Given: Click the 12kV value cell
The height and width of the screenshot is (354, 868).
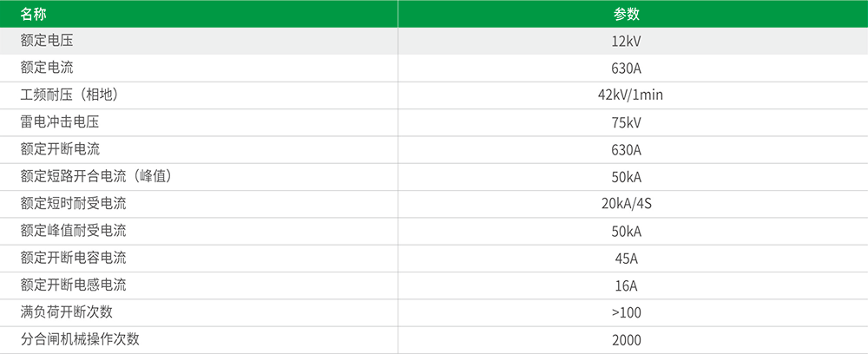Looking at the screenshot, I should pyautogui.click(x=626, y=42).
